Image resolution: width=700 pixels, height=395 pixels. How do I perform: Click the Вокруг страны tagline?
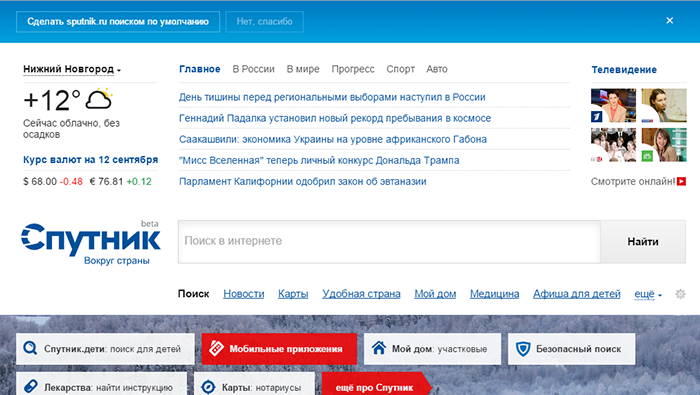pyautogui.click(x=117, y=261)
